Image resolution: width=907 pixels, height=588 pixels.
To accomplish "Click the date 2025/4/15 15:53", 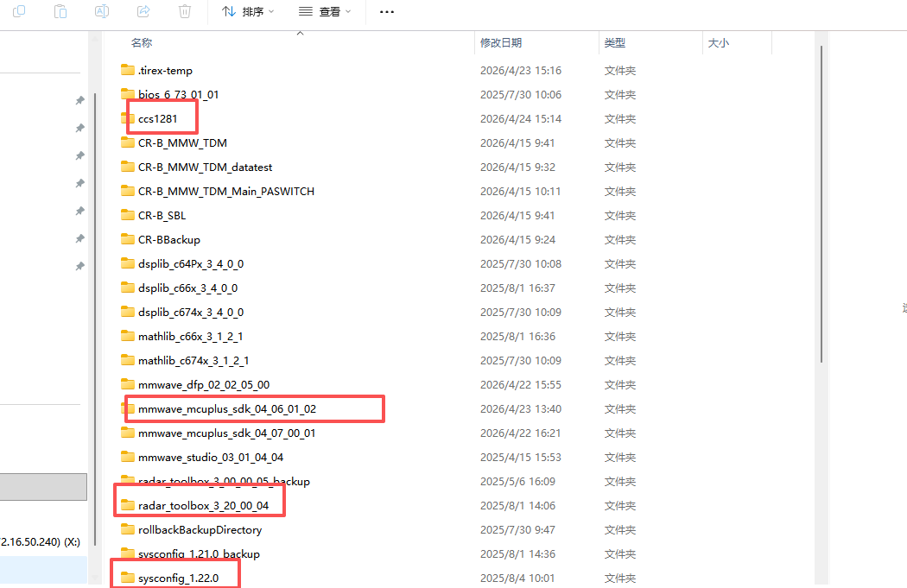I will pos(521,458).
